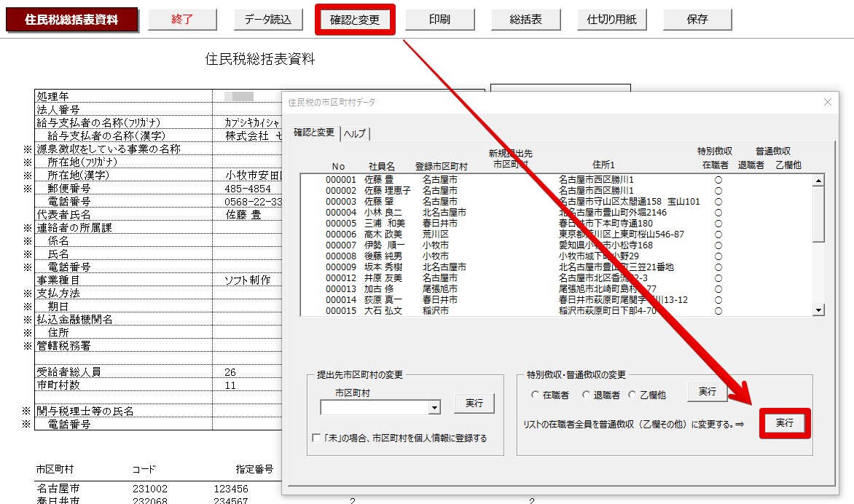Select the 乙欄他 radio button

[x=632, y=395]
